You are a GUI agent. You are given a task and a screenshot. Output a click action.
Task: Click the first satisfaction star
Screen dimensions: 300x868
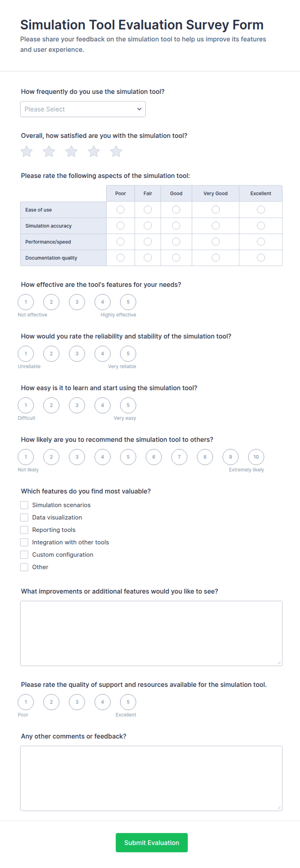(26, 152)
